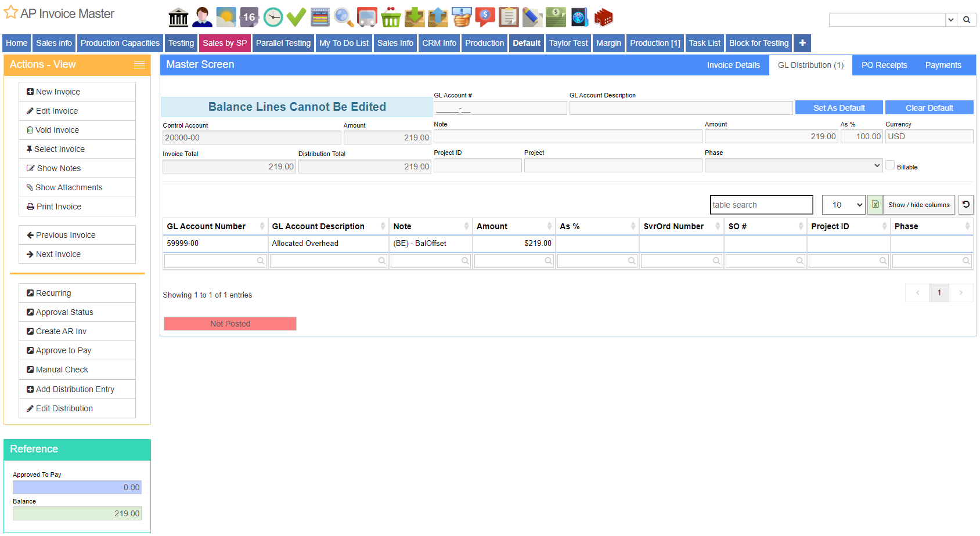Screen dimensions: 980x536
Task: Click the green dollar bills icon
Action: 556,17
